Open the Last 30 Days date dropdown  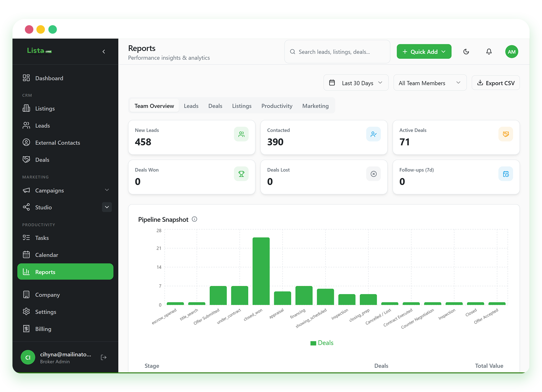coord(356,83)
